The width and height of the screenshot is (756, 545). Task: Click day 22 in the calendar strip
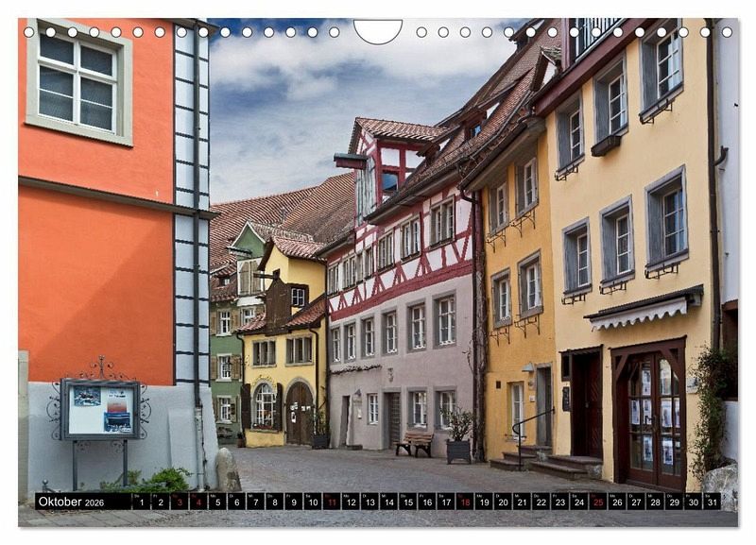coord(541,502)
